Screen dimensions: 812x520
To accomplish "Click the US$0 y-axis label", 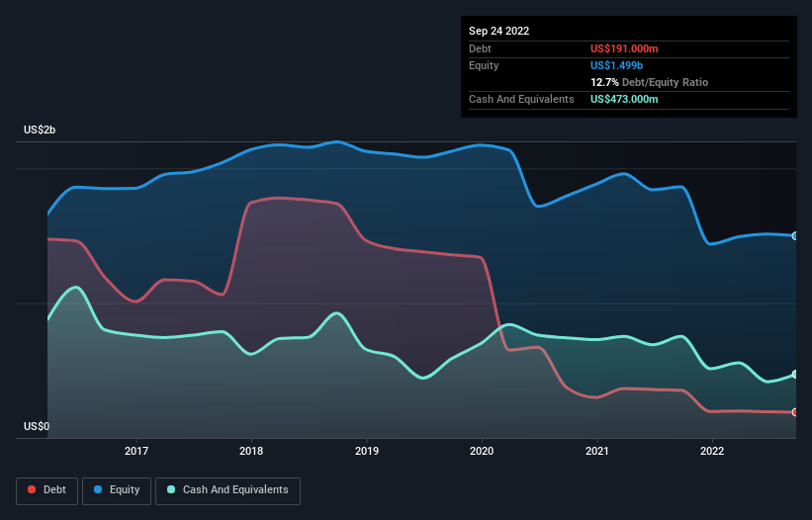I will click(37, 426).
